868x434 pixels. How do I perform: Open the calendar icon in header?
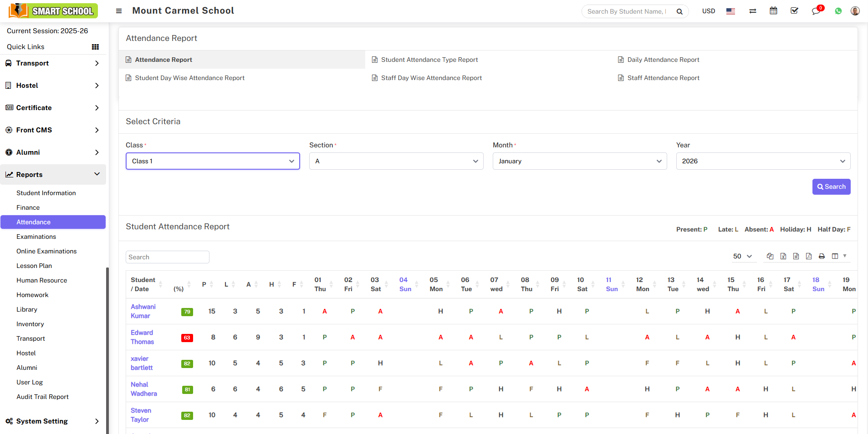773,11
